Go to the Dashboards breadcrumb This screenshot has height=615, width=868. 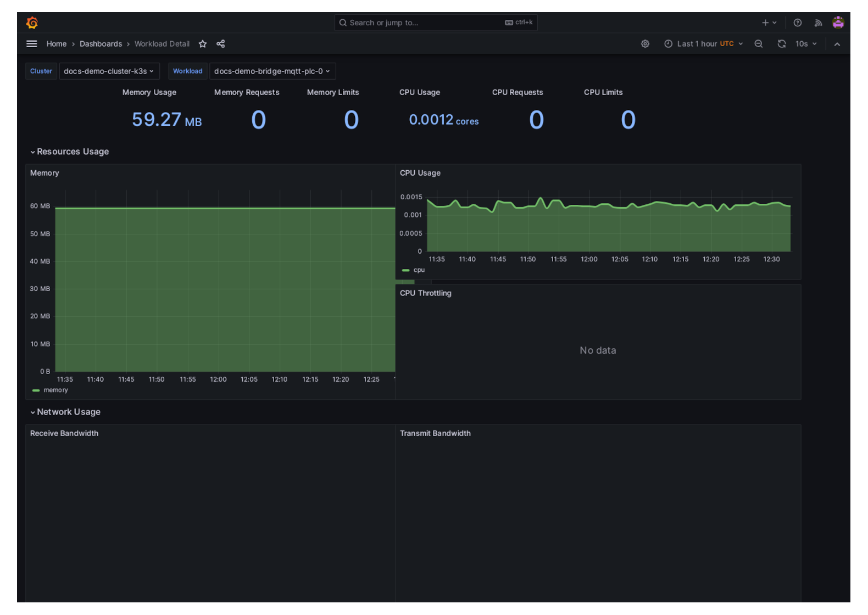tap(101, 44)
